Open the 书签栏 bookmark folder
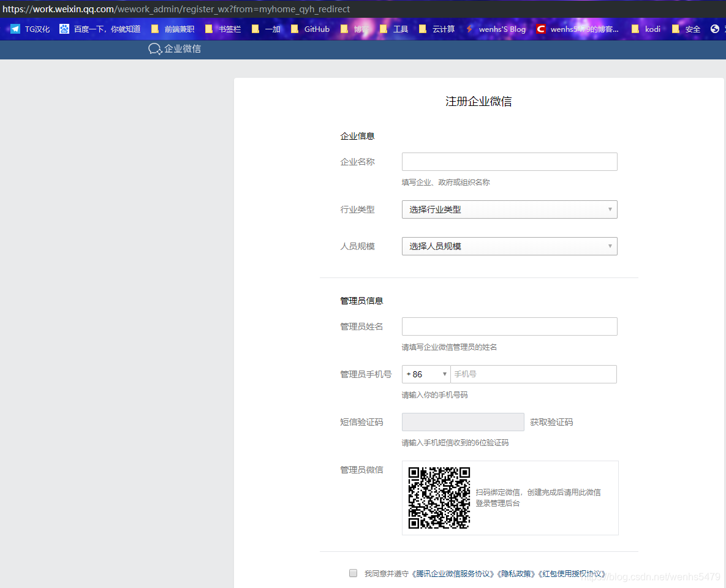 pos(223,29)
